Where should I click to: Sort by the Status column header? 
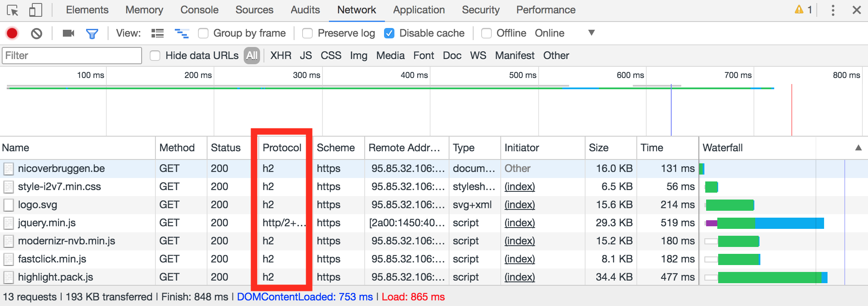(232, 148)
